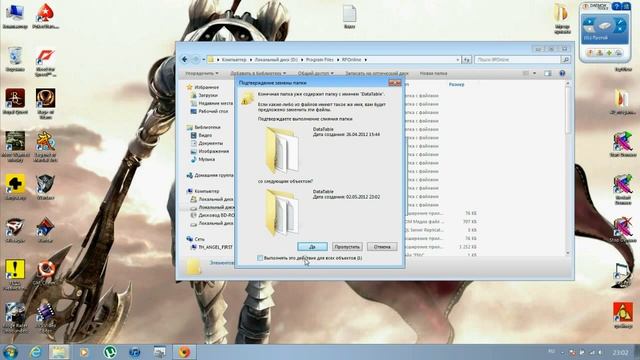Click the volume icon in the system tray
The image size is (640, 360).
tap(600, 352)
